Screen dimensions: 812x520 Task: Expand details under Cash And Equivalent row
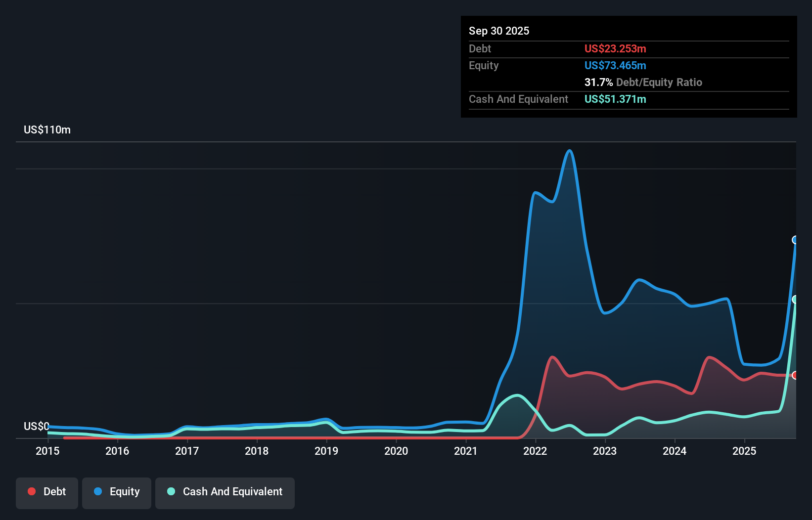coord(518,99)
